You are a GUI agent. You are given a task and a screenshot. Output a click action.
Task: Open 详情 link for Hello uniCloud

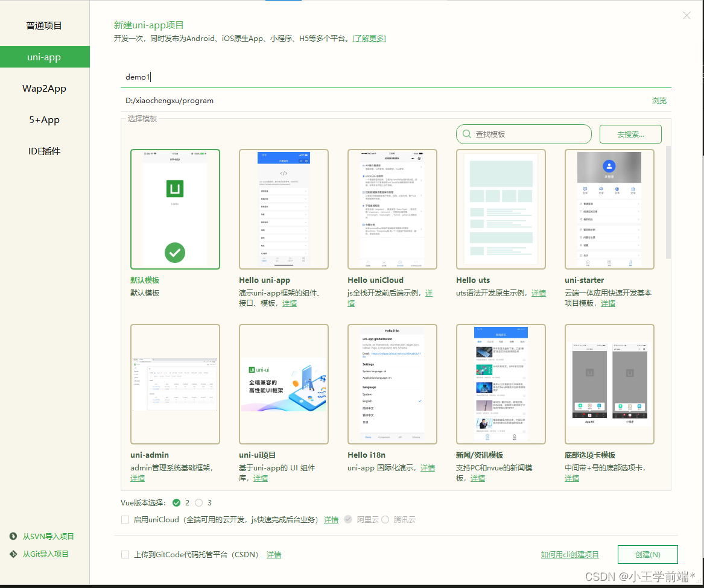click(x=429, y=293)
